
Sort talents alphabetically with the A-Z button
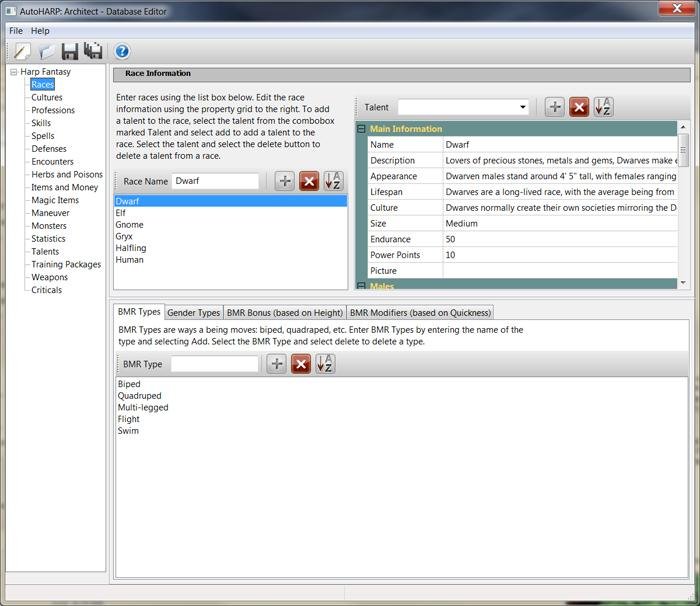[x=603, y=107]
